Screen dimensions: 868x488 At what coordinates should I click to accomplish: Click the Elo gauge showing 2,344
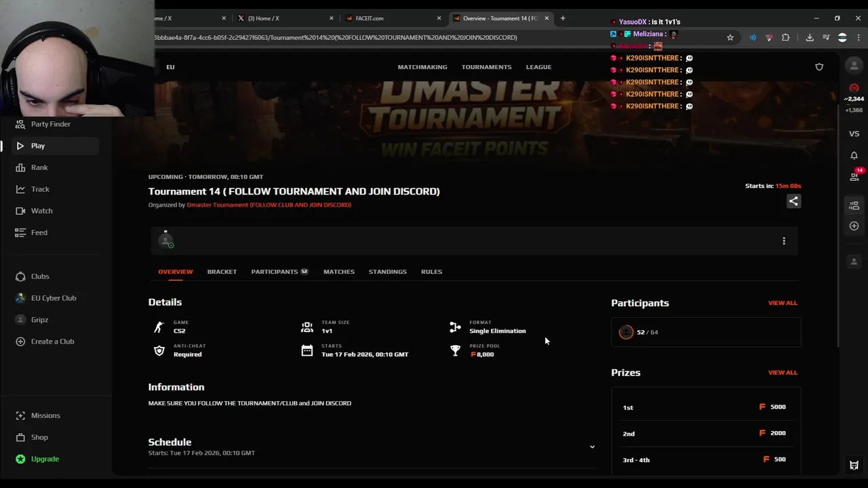pyautogui.click(x=854, y=93)
